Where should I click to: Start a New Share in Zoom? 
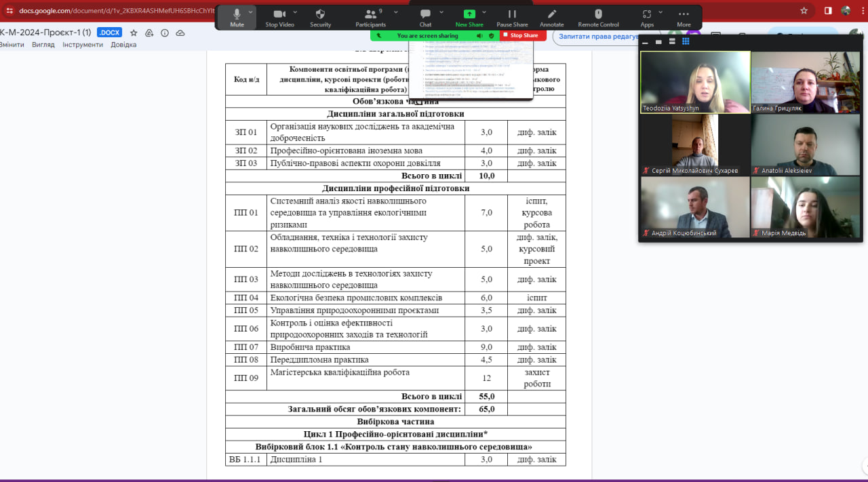(x=469, y=16)
